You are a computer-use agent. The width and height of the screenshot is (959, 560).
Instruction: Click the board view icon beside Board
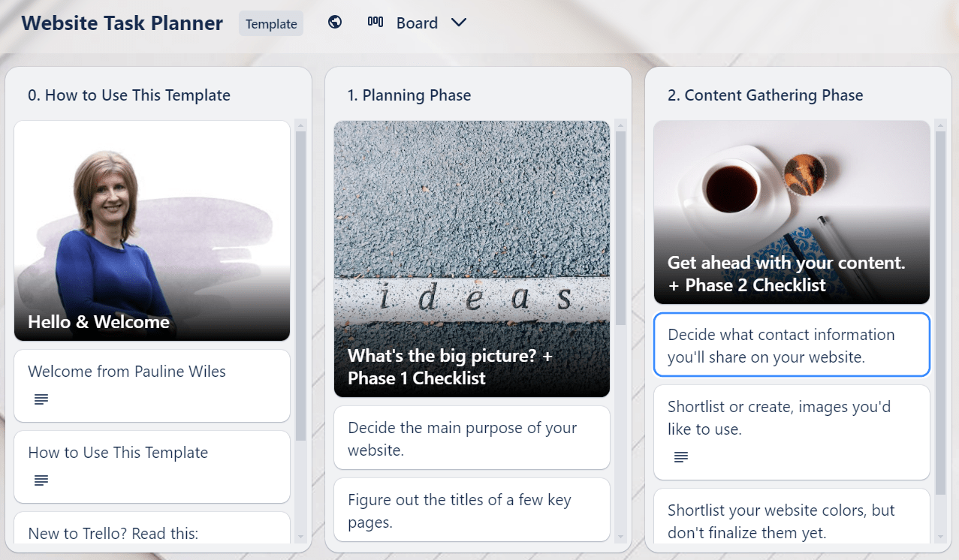375,23
